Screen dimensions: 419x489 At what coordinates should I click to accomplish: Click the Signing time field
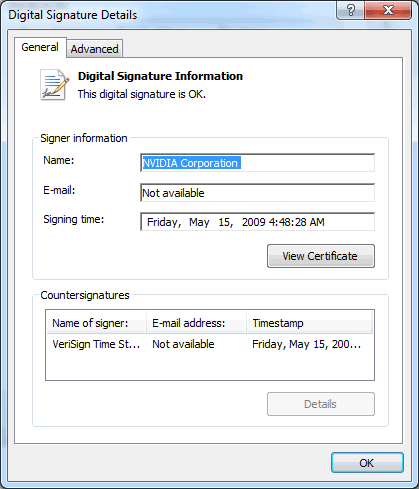point(257,222)
